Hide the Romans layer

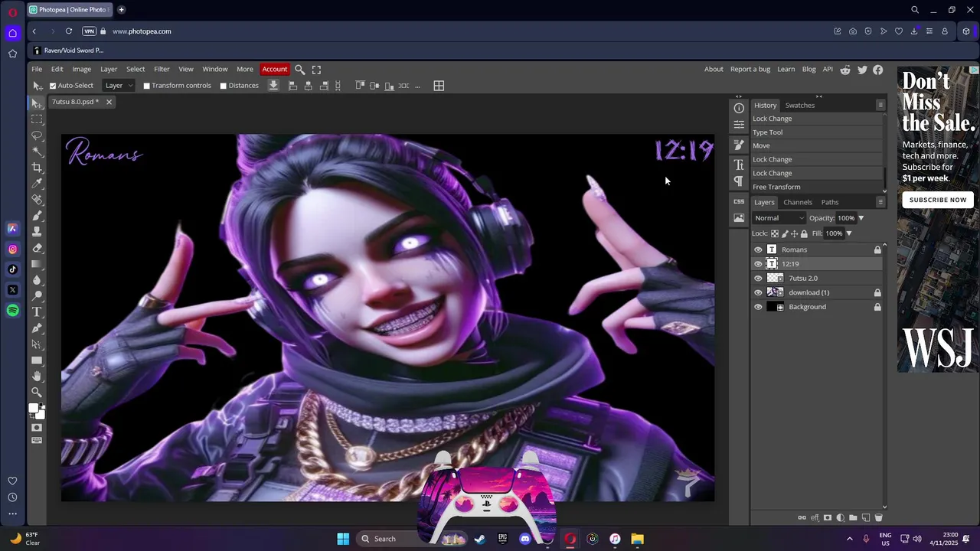point(758,249)
